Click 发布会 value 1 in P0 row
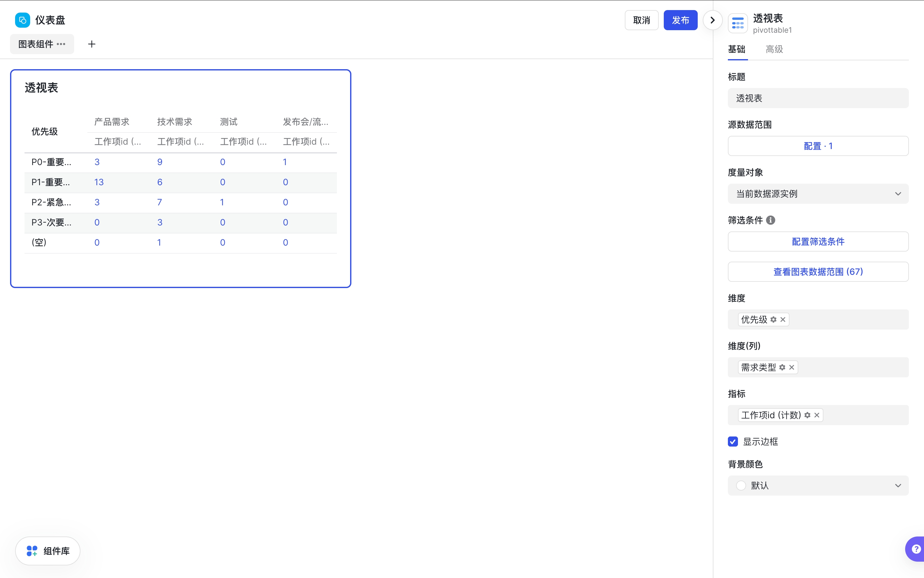Screen dimensions: 924x578 tap(285, 162)
